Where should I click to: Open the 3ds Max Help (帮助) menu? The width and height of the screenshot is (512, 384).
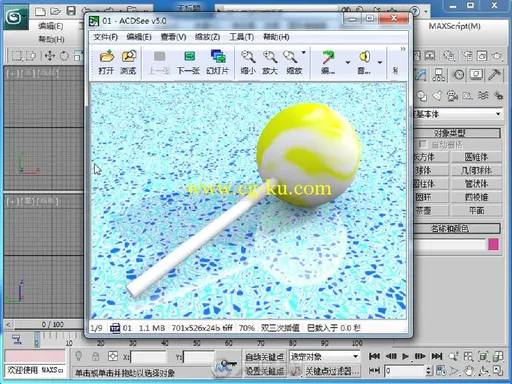click(x=51, y=39)
